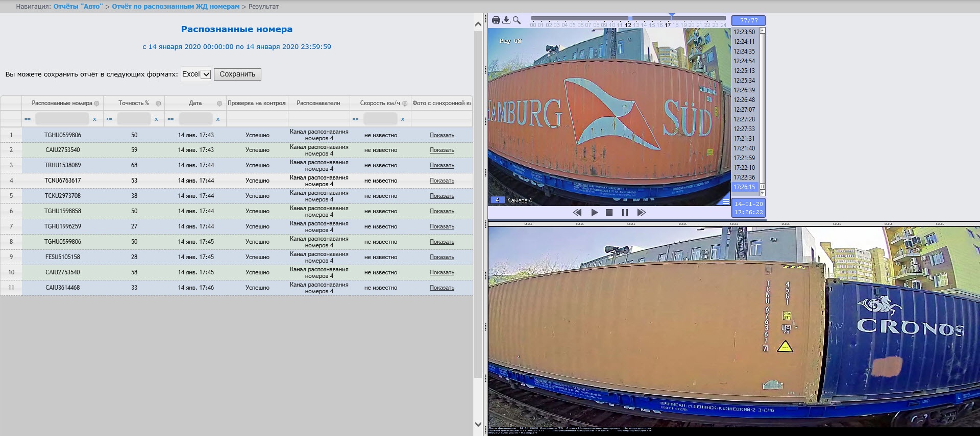
Task: Click the Сохранить button
Action: pos(237,74)
